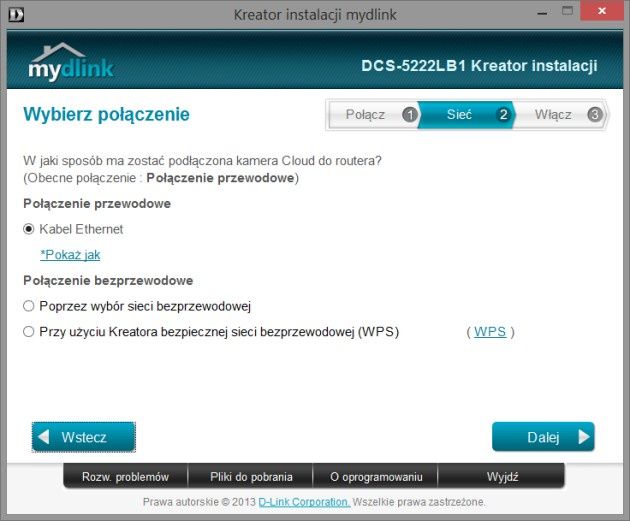
Task: Select Poprzez wybór sieci bezprzewodowej option
Action: [29, 306]
